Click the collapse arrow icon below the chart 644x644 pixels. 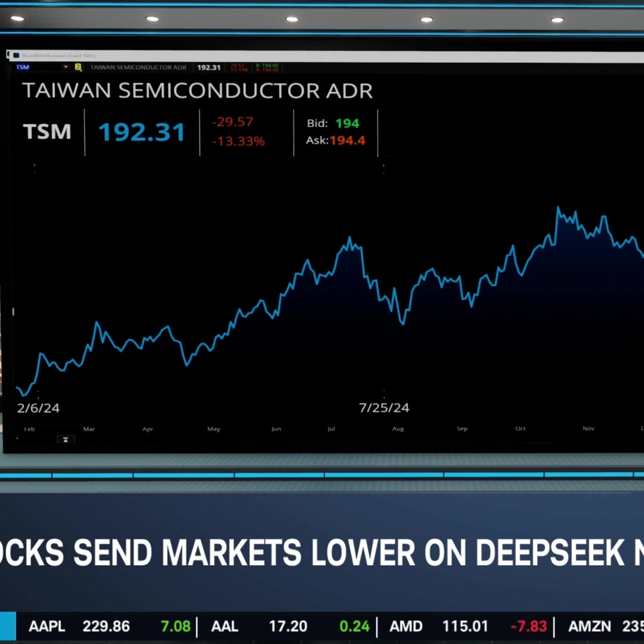(66, 440)
